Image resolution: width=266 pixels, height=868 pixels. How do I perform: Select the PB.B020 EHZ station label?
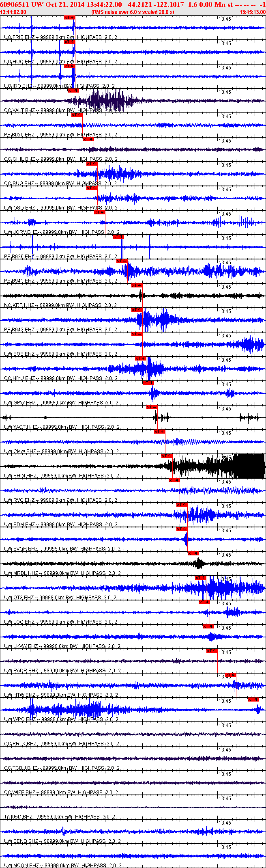click(60, 135)
